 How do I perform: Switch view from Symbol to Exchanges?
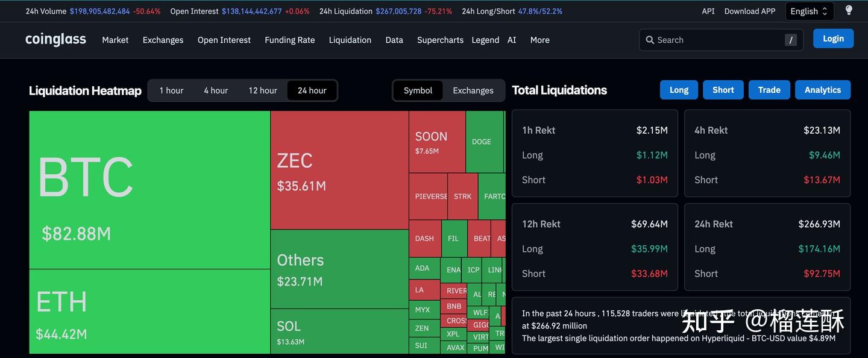(473, 90)
